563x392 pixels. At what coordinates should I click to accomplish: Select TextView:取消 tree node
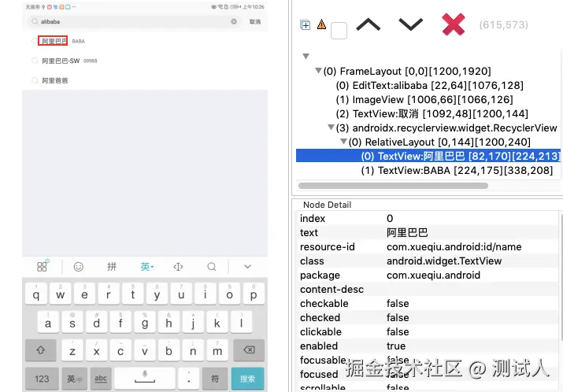coord(432,114)
